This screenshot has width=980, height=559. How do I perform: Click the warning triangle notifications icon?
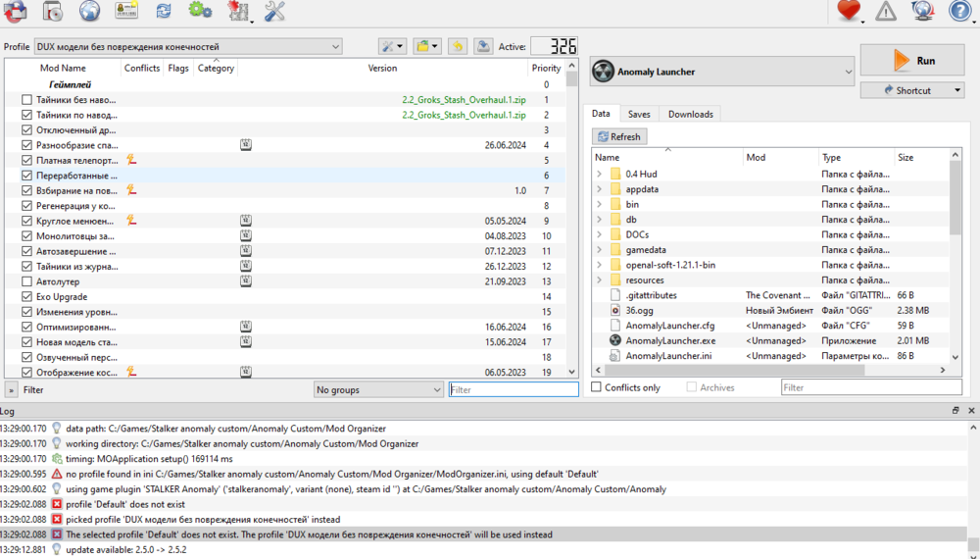pyautogui.click(x=886, y=12)
